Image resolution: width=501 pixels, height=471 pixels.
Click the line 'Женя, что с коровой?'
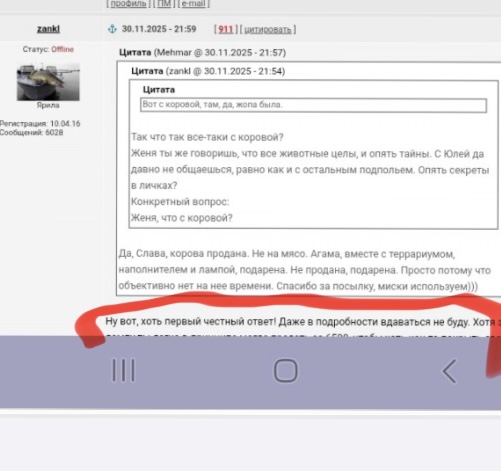182,218
